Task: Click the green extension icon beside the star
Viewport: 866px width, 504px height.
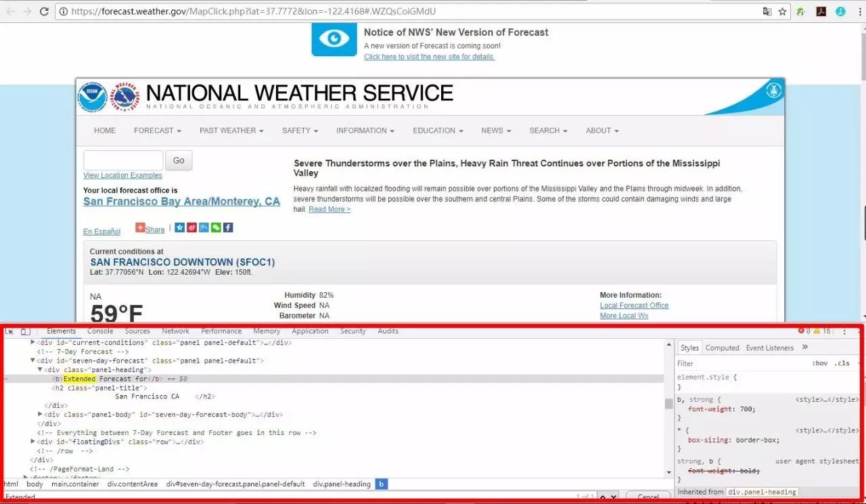Action: pos(801,12)
